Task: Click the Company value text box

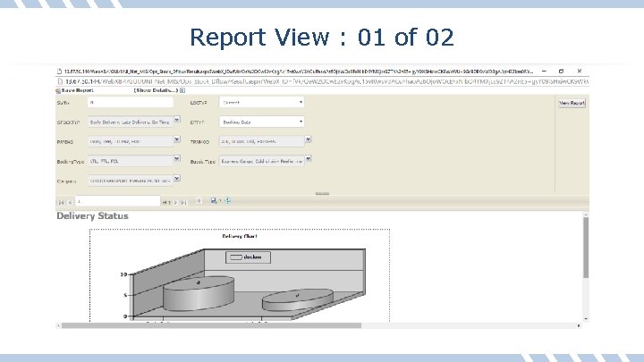Action: [x=131, y=181]
